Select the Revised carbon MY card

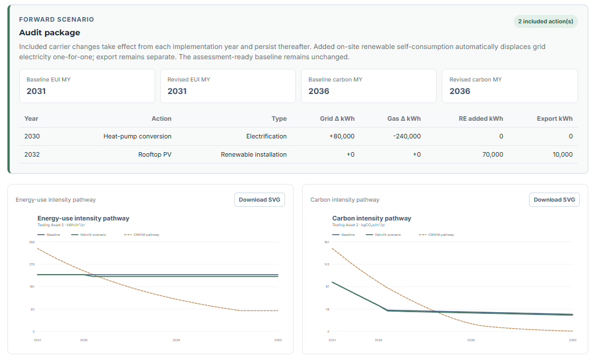(x=510, y=86)
